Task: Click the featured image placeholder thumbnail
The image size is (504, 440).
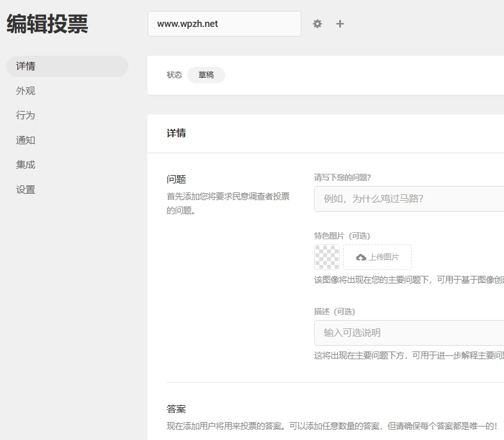Action: (327, 257)
